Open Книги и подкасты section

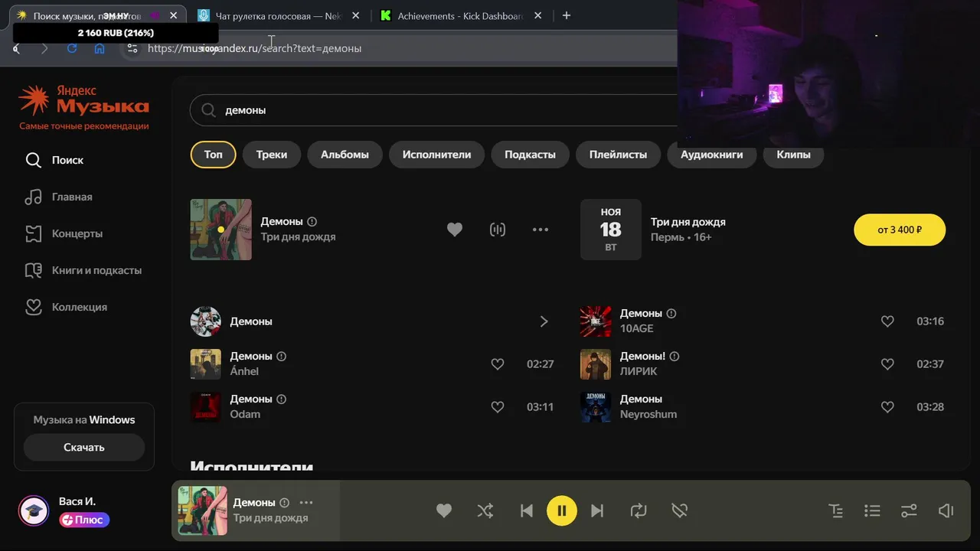click(x=83, y=270)
